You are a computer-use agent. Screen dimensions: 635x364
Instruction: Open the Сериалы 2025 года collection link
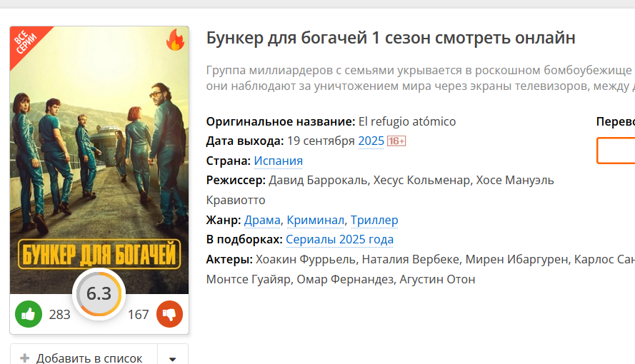[339, 239]
